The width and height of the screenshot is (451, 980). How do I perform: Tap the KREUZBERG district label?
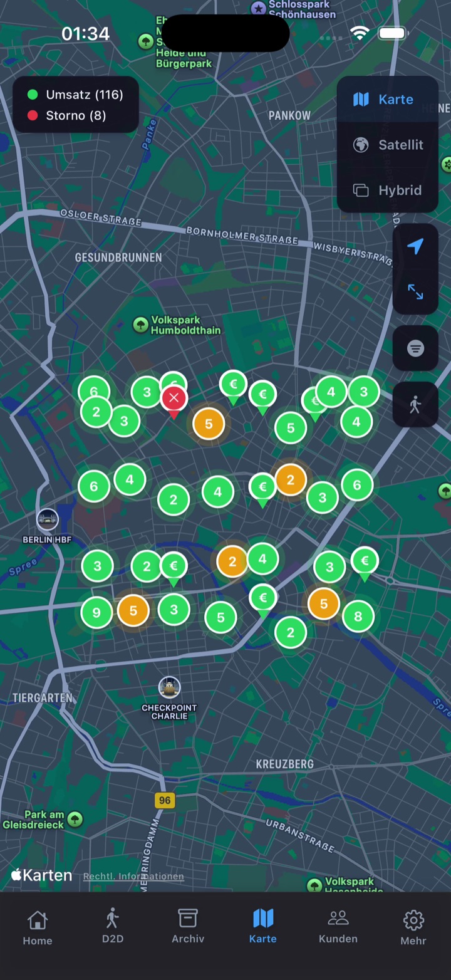point(285,764)
